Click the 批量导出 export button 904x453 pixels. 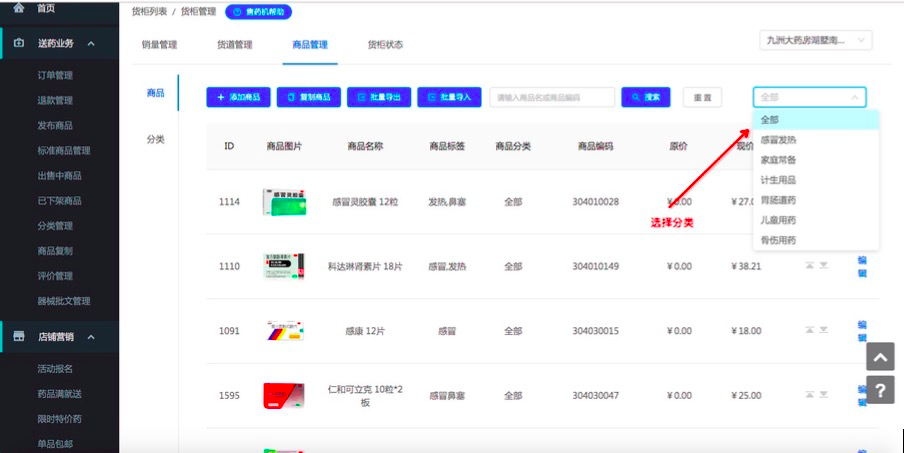[x=379, y=97]
